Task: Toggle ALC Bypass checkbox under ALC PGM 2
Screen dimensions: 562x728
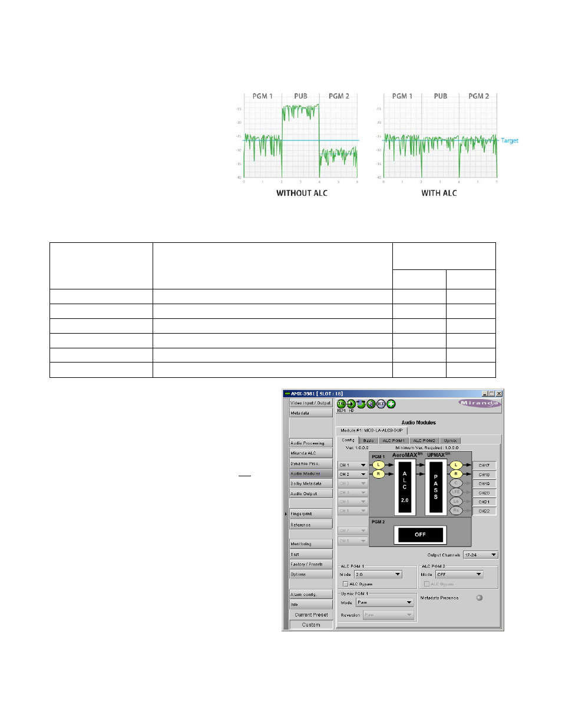Action: pos(427,584)
